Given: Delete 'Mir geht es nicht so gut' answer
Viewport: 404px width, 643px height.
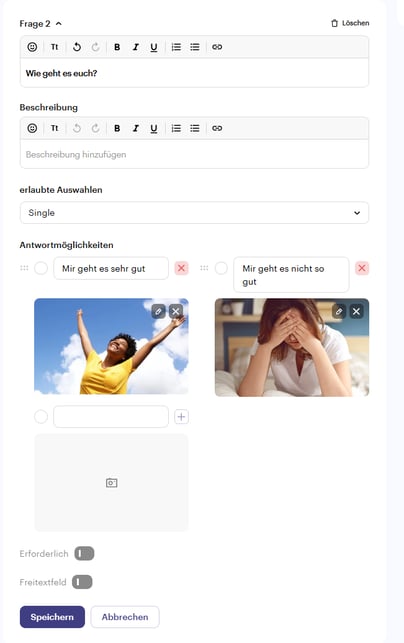Looking at the screenshot, I should tap(362, 268).
